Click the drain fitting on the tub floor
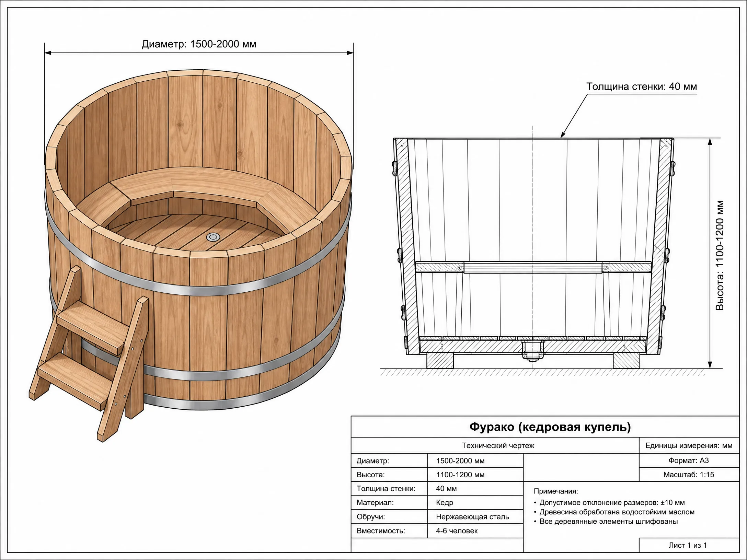747x560 pixels. [x=213, y=237]
